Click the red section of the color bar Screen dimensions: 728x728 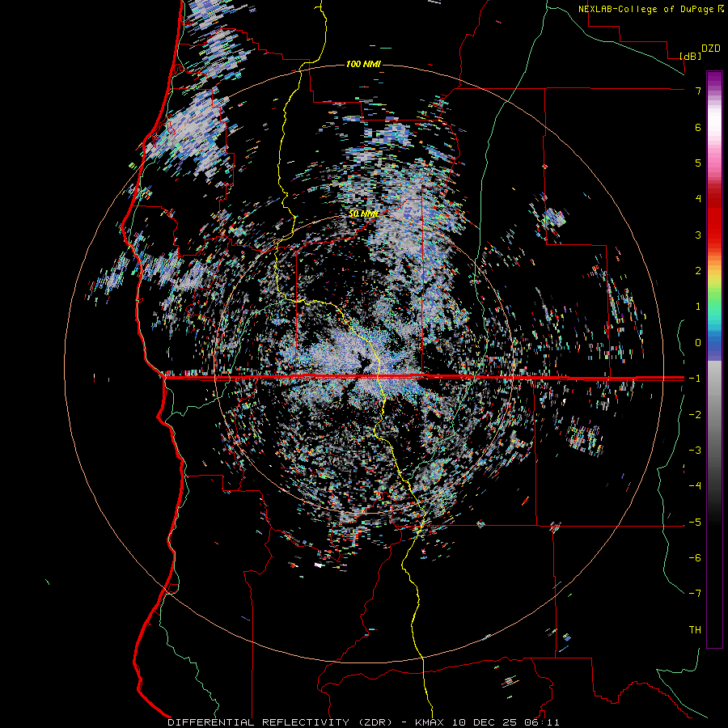point(714,218)
